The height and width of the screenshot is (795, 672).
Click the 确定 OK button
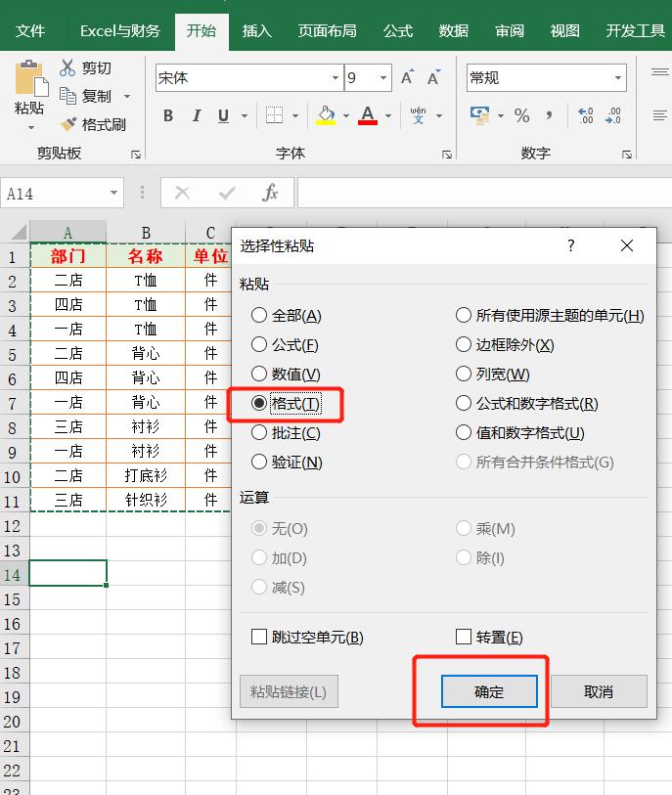coord(489,691)
